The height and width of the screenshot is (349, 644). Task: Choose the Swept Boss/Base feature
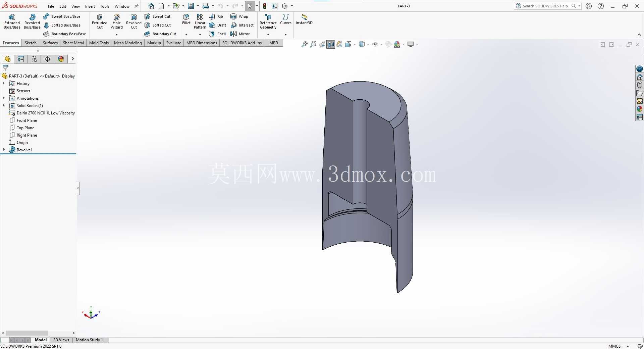click(x=62, y=16)
